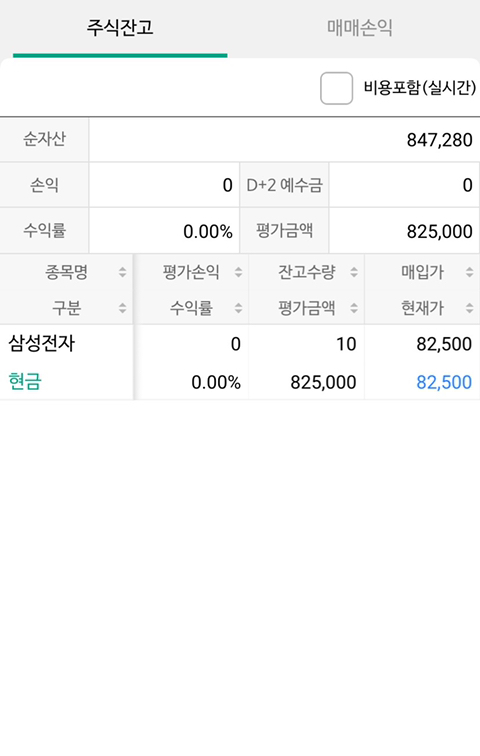Sort by 수익률 column arrows
The height and width of the screenshot is (756, 480).
tap(238, 308)
